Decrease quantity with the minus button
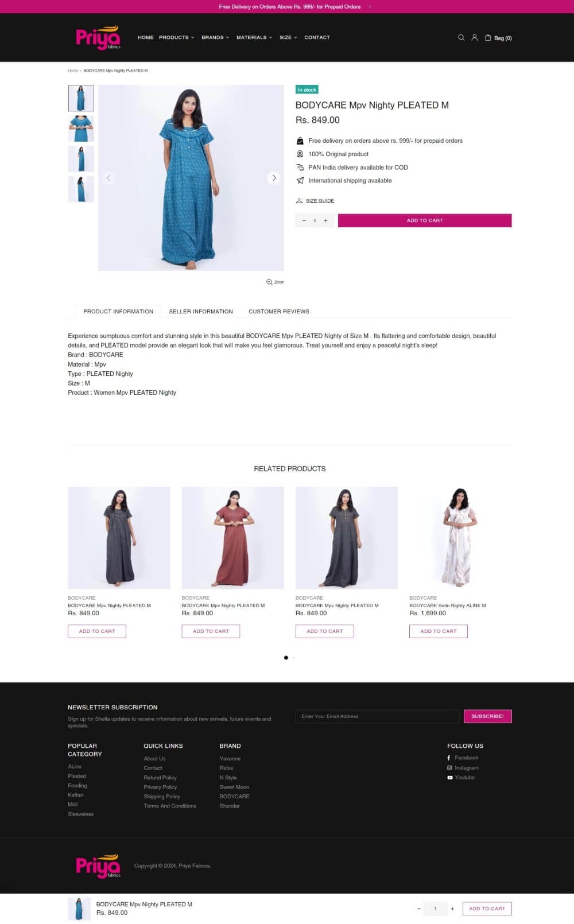Screen dimensions: 574x924 click(x=304, y=220)
